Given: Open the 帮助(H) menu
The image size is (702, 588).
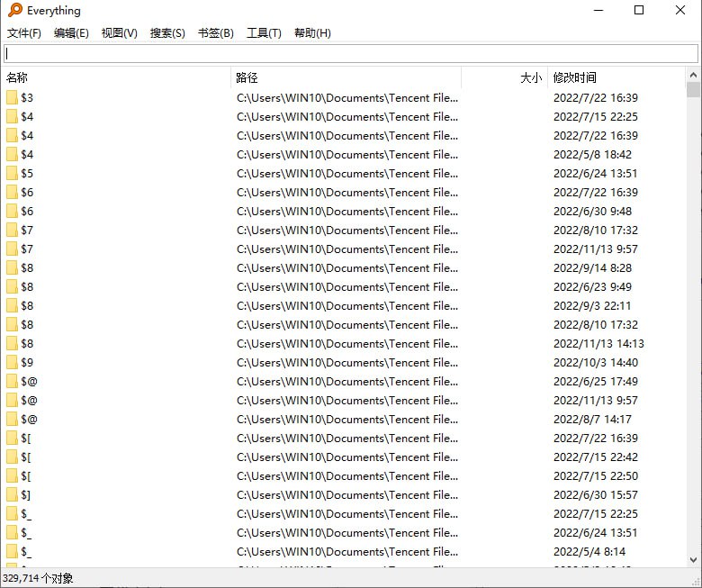Looking at the screenshot, I should pyautogui.click(x=312, y=33).
